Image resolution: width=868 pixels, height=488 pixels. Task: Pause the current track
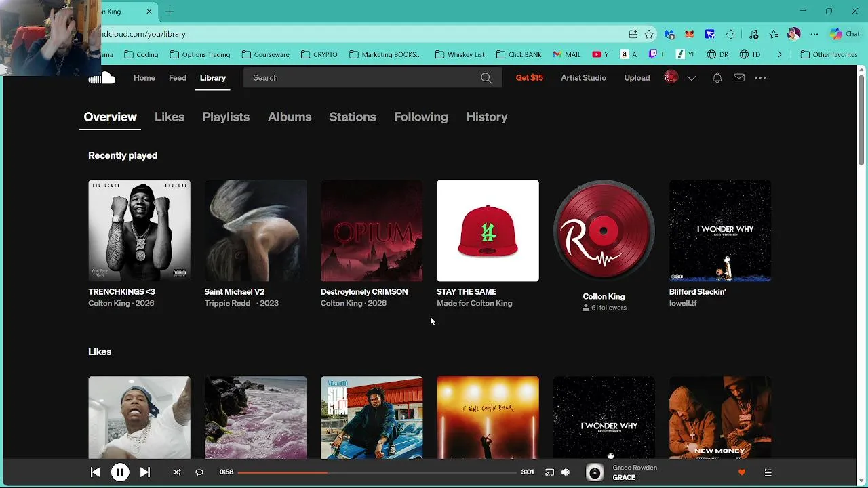point(120,472)
